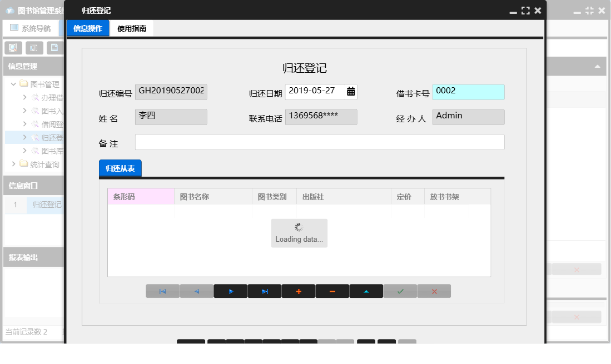The width and height of the screenshot is (611, 364).
Task: Click the edit triangle icon in navigator bar
Action: point(366,291)
